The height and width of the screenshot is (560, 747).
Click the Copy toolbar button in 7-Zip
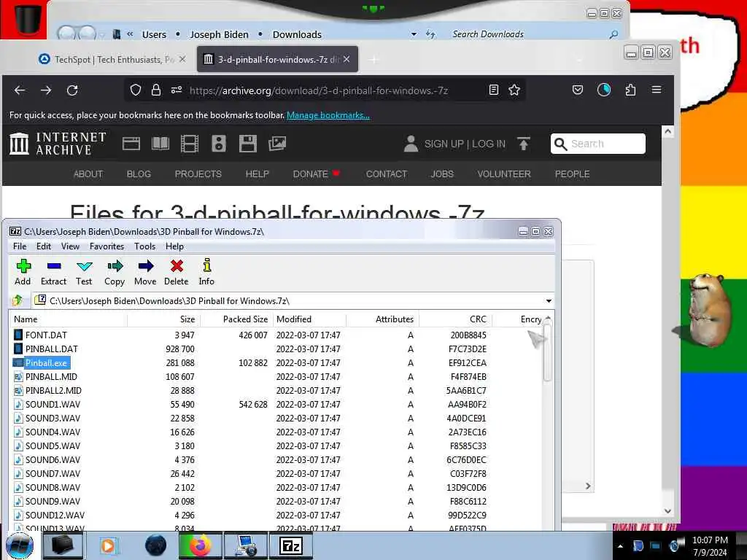(x=115, y=273)
